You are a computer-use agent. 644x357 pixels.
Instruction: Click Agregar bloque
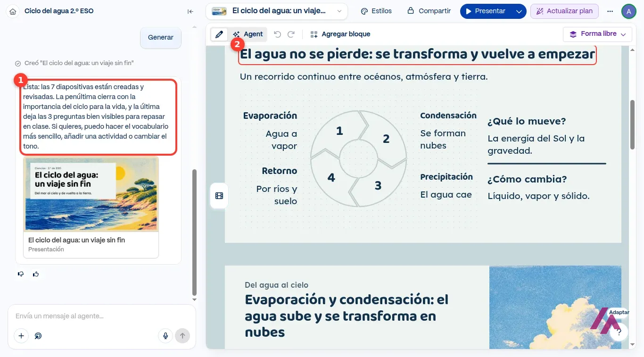(x=340, y=34)
